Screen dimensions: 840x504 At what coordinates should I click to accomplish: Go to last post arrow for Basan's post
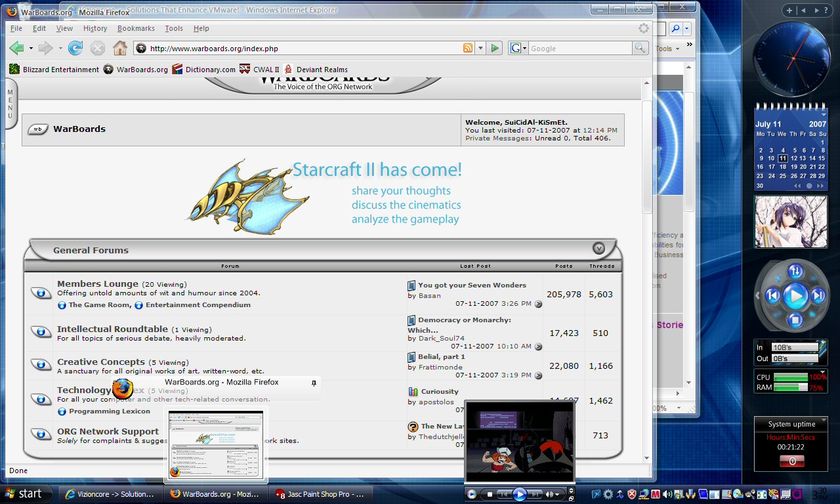(538, 304)
